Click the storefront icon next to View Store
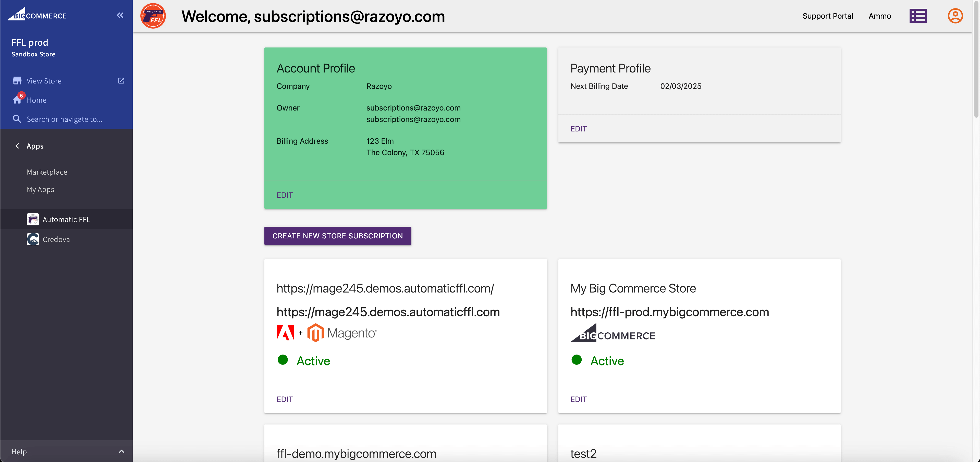Screen dimensions: 980x462 coord(17,81)
